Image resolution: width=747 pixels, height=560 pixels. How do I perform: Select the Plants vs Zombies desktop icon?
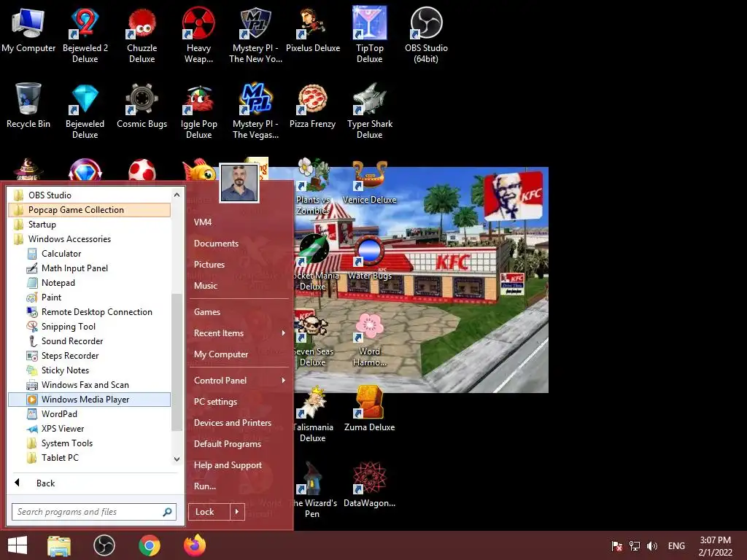coord(312,186)
